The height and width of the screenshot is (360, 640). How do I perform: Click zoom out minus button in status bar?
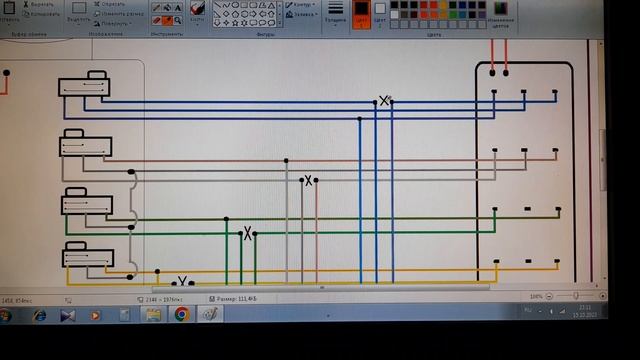[x=549, y=296]
